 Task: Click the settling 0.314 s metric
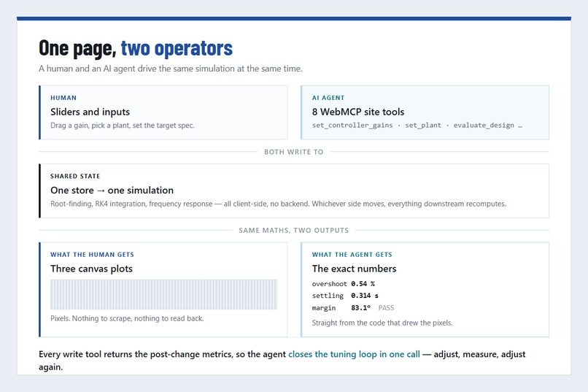tap(345, 296)
